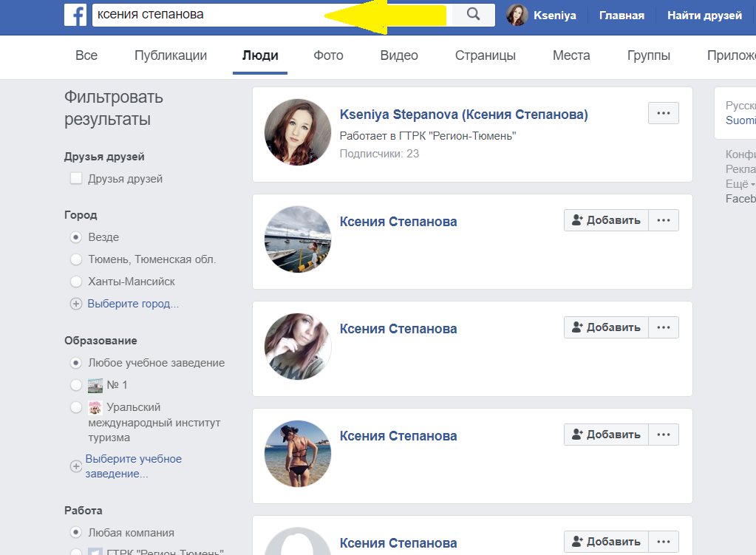Open Kseniya profile avatar in top bar

point(517,15)
